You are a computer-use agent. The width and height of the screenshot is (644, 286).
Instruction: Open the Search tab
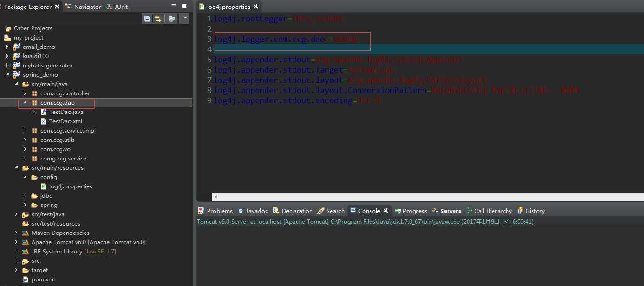(331, 211)
